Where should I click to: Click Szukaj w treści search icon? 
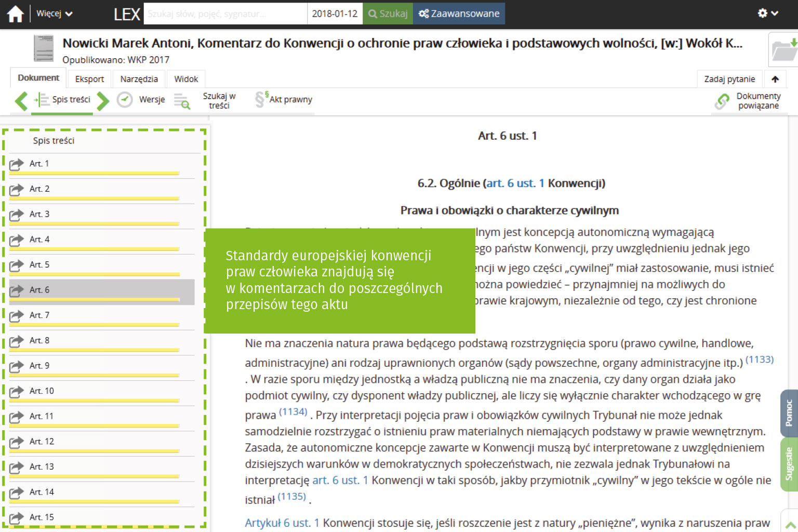click(x=182, y=101)
